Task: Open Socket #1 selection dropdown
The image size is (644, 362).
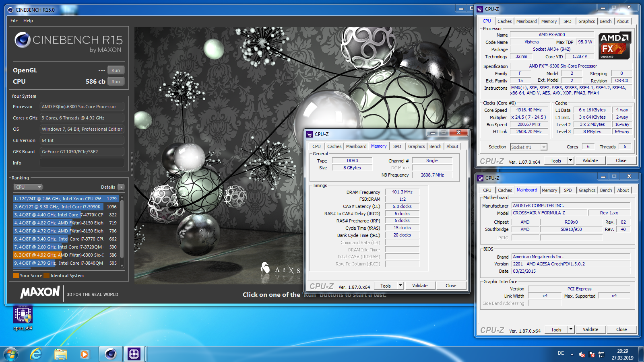Action: point(528,147)
